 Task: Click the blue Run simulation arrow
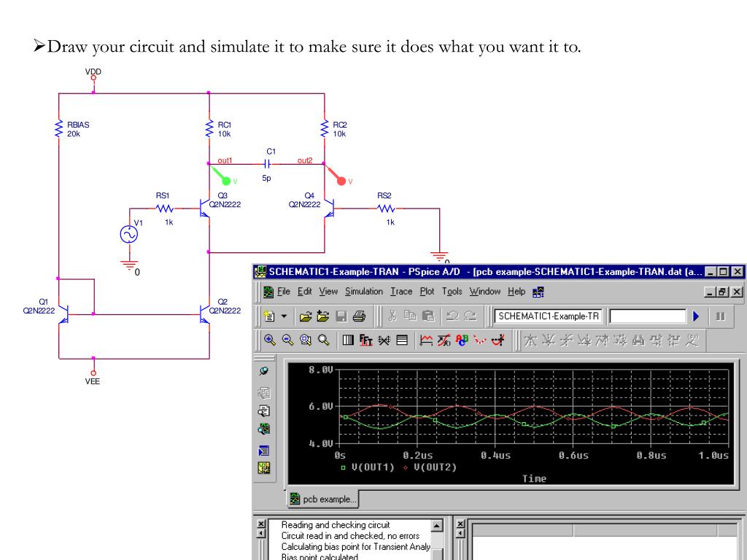(696, 316)
